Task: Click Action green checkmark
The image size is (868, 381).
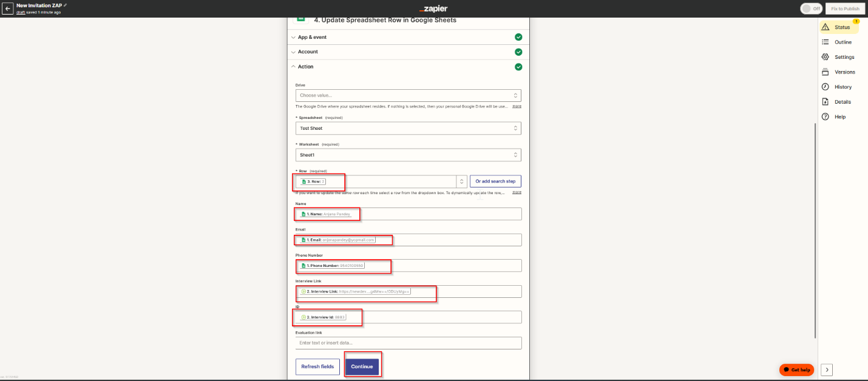Action: click(518, 67)
